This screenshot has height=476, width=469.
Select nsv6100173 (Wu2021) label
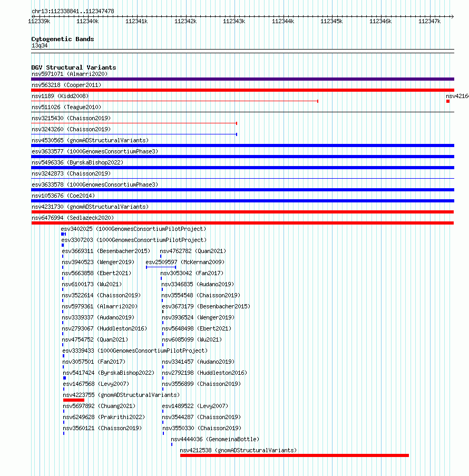[x=92, y=285]
